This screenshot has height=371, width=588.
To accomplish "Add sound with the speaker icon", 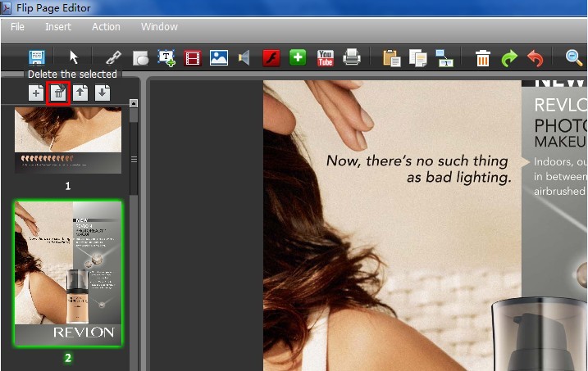I will 244,58.
